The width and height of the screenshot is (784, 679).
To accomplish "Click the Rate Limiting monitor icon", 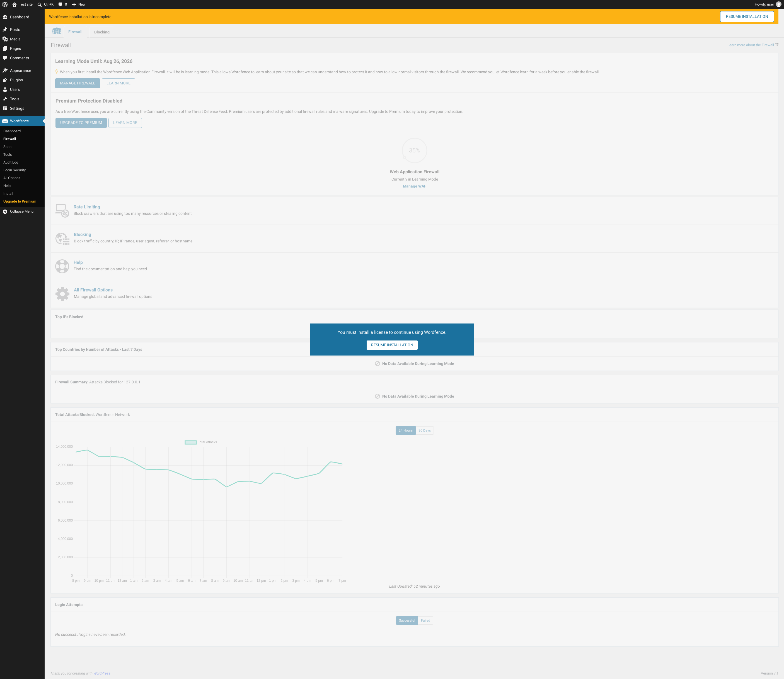I will click(x=62, y=211).
